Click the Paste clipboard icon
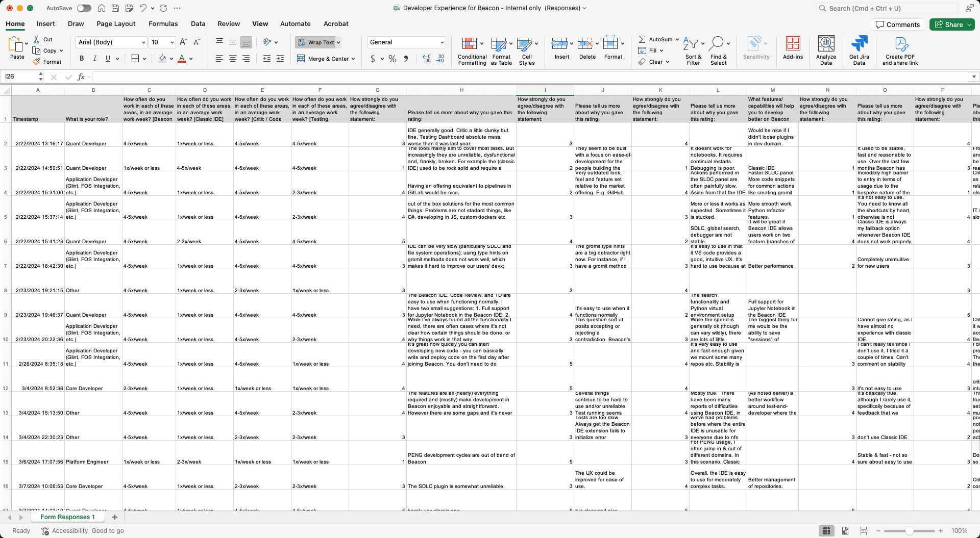 [x=15, y=44]
